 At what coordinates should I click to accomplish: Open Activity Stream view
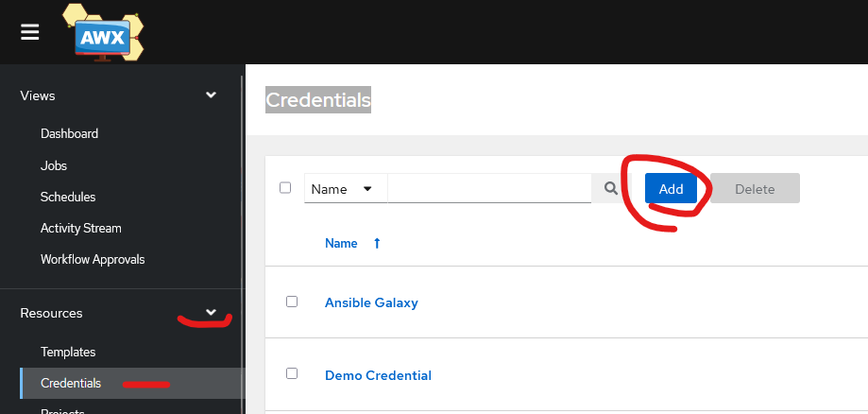pos(81,229)
